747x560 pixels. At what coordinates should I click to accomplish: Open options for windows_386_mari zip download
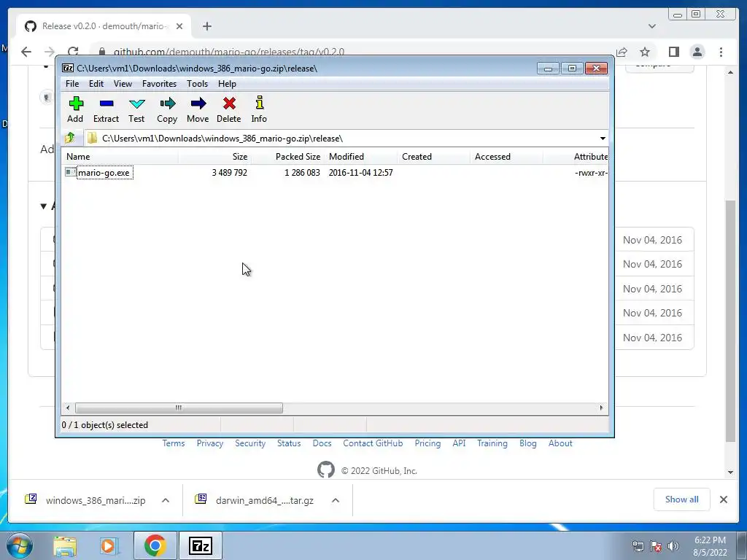tap(166, 500)
